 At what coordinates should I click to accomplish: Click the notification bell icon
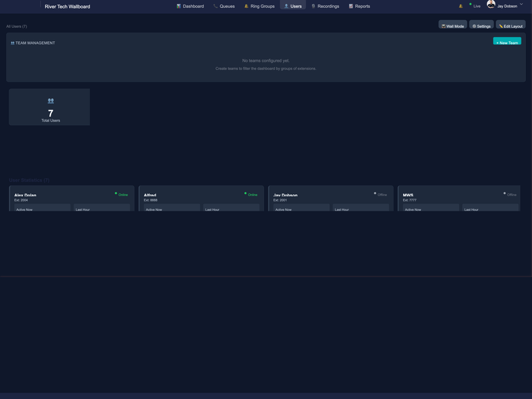[461, 6]
